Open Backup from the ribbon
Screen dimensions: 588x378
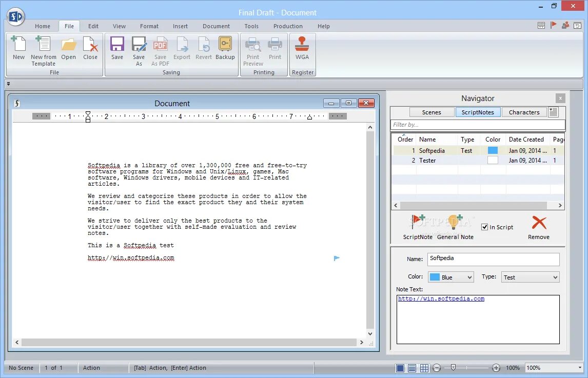(225, 48)
